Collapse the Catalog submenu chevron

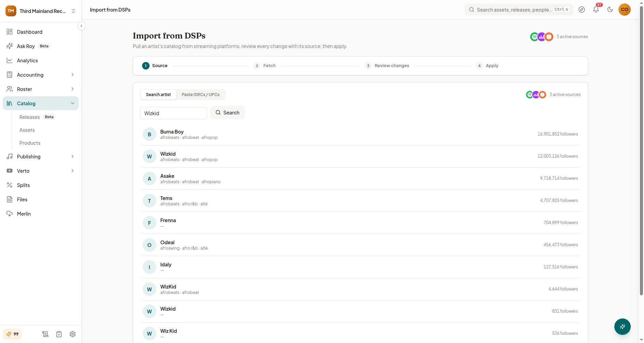point(73,103)
